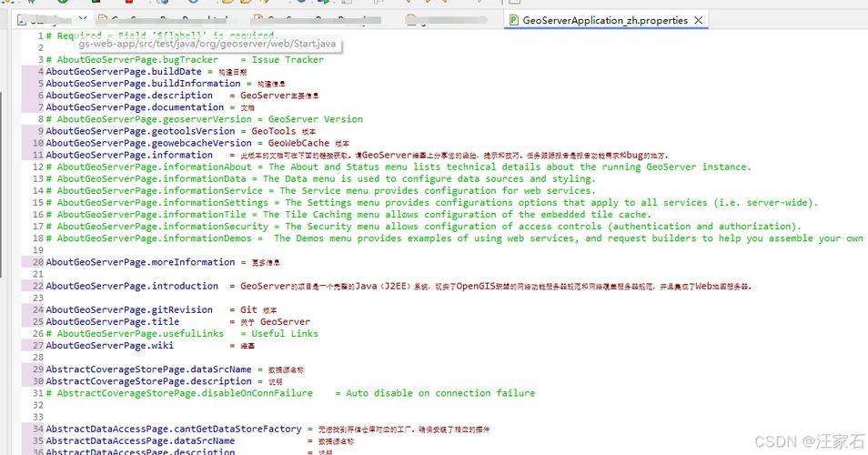
Task: Click the AboutGeoServerPage.wiki property line
Action: 150,346
